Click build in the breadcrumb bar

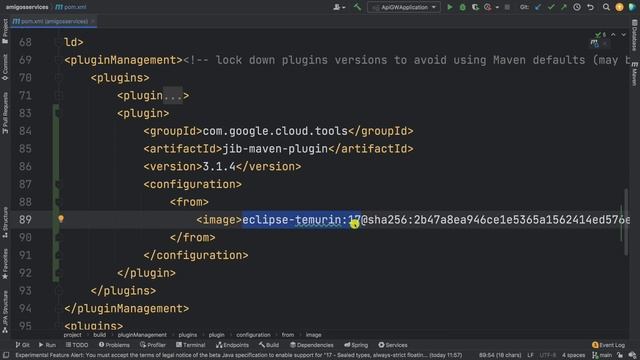(99, 335)
